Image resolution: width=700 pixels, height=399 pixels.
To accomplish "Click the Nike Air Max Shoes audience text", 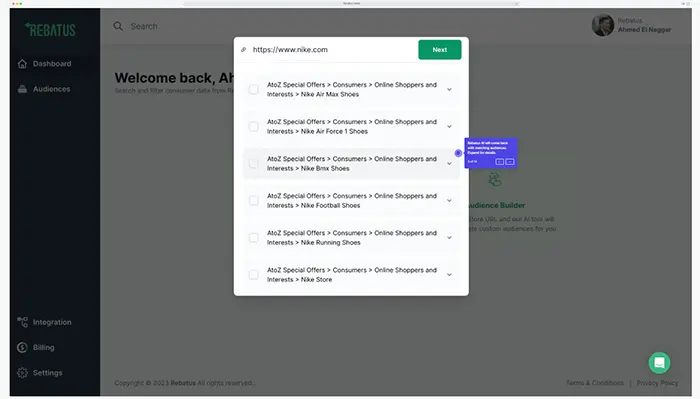I will tap(352, 89).
